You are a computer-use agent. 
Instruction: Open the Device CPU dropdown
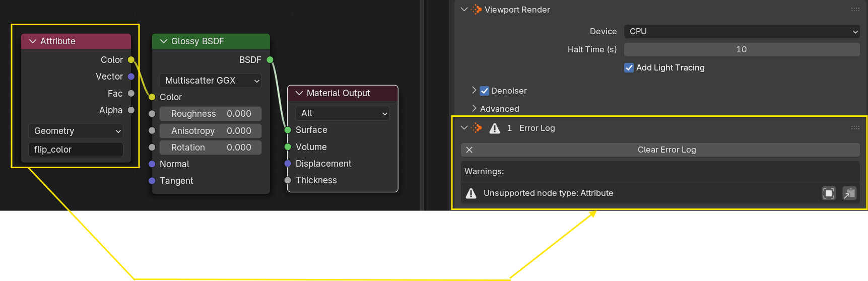pyautogui.click(x=742, y=32)
